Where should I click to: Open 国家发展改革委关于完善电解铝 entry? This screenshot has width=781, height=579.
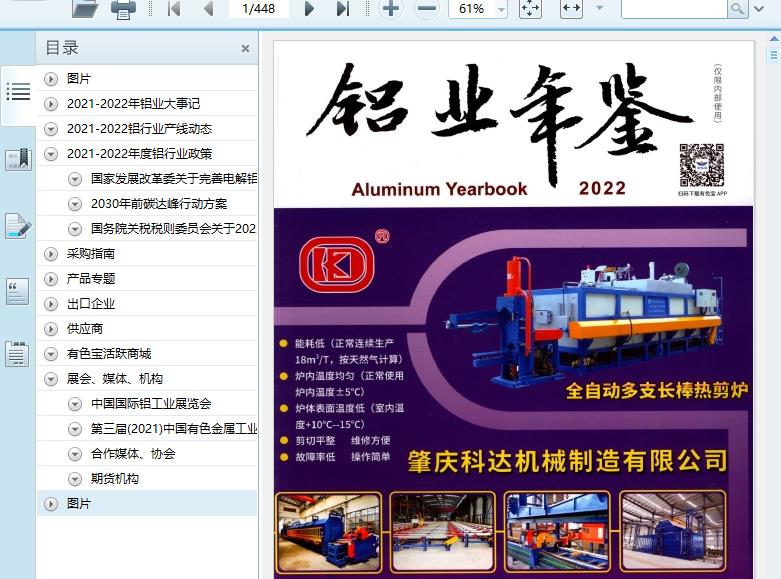[x=174, y=178]
